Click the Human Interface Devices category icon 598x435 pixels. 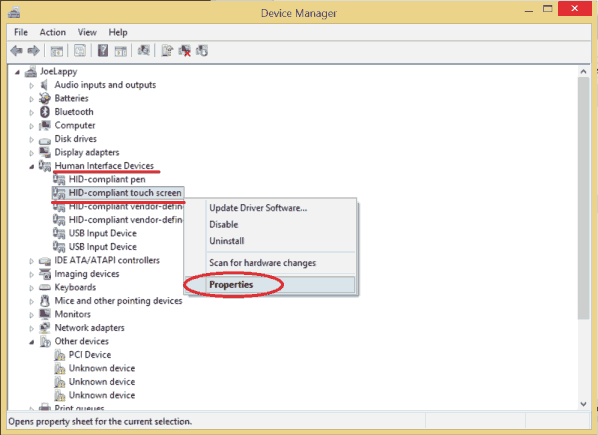pos(45,166)
